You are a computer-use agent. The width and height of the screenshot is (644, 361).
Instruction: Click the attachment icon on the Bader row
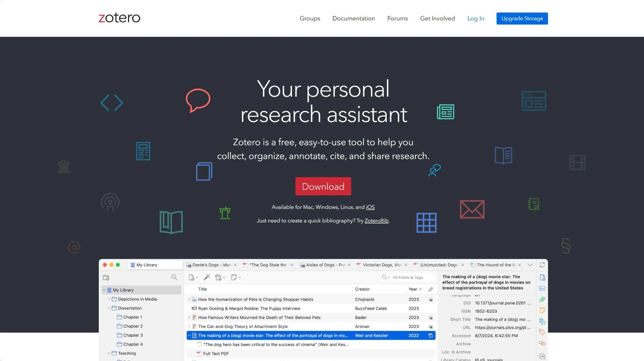430,318
